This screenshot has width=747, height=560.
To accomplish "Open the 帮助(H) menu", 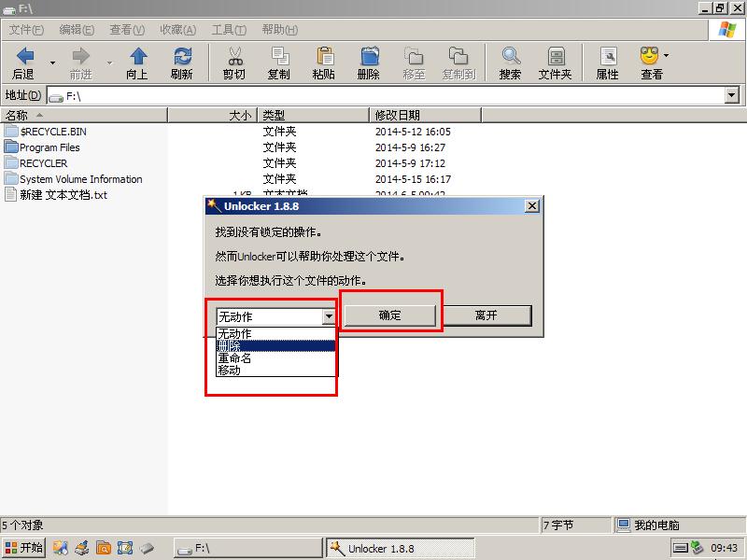I will (x=280, y=30).
